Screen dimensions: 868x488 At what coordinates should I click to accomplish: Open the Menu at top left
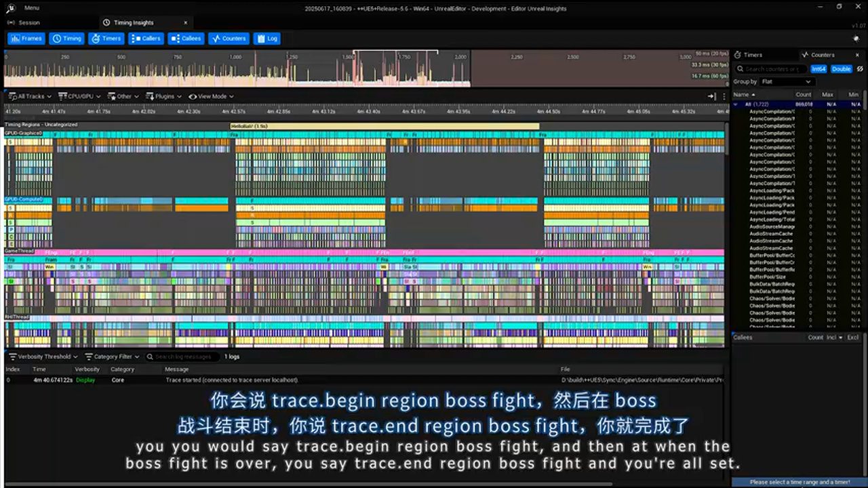tap(31, 7)
